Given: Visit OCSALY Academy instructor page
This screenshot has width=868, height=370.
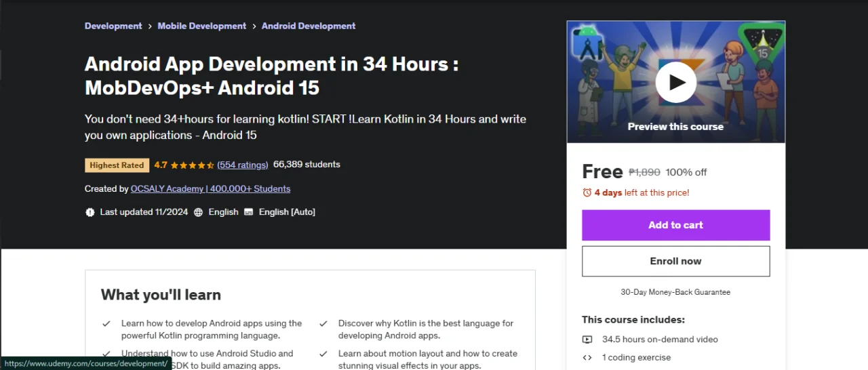Looking at the screenshot, I should click(x=210, y=189).
